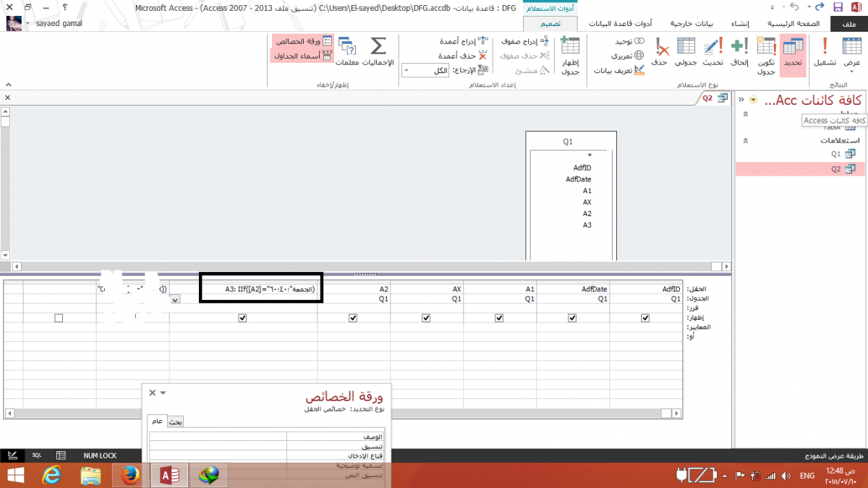Switch to the Lookup (بحث) property tab

point(175,421)
